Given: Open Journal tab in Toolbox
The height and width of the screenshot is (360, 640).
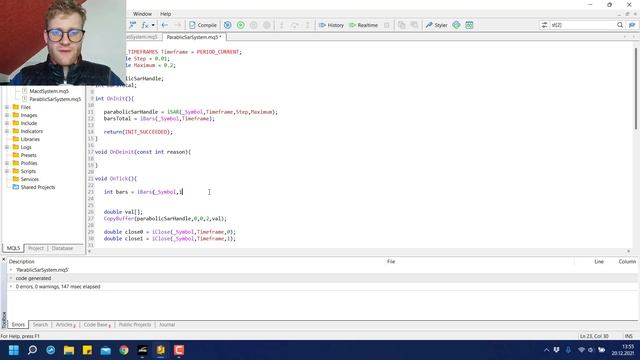Looking at the screenshot, I should 167,324.
